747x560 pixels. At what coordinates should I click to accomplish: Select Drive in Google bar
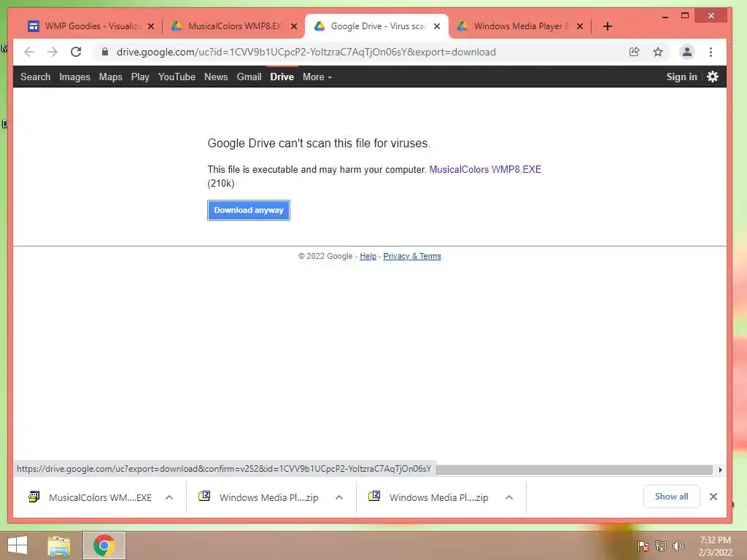[282, 77]
